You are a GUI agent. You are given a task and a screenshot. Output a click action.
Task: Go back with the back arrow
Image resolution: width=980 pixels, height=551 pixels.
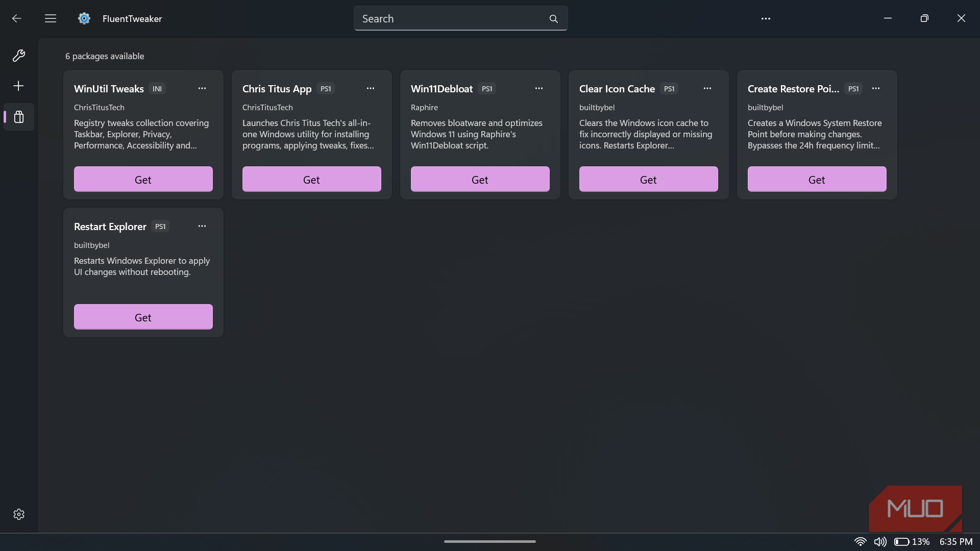[x=17, y=18]
